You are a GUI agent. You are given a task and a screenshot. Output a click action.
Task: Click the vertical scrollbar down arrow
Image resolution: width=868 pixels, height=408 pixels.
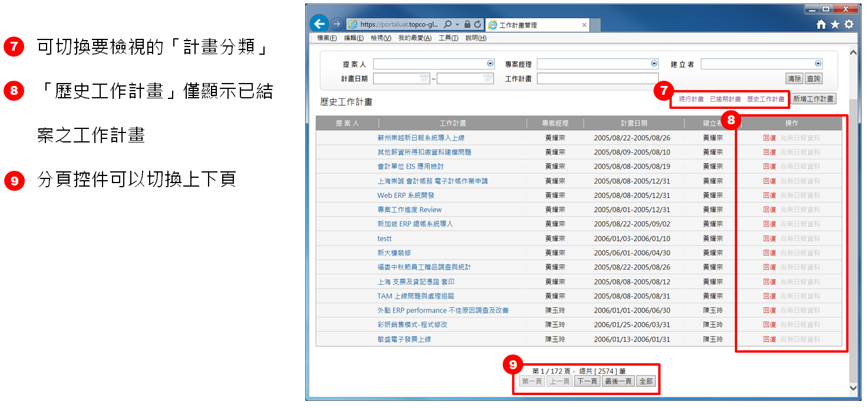point(853,387)
